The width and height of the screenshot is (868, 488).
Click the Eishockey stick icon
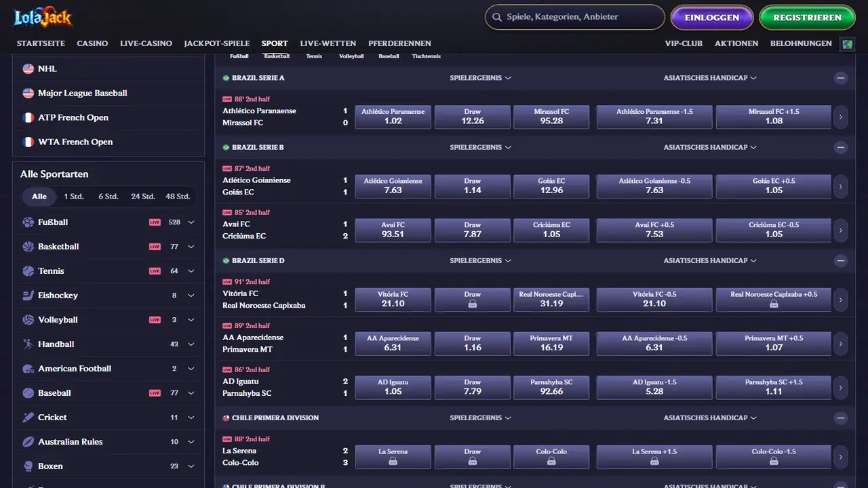[x=28, y=296]
